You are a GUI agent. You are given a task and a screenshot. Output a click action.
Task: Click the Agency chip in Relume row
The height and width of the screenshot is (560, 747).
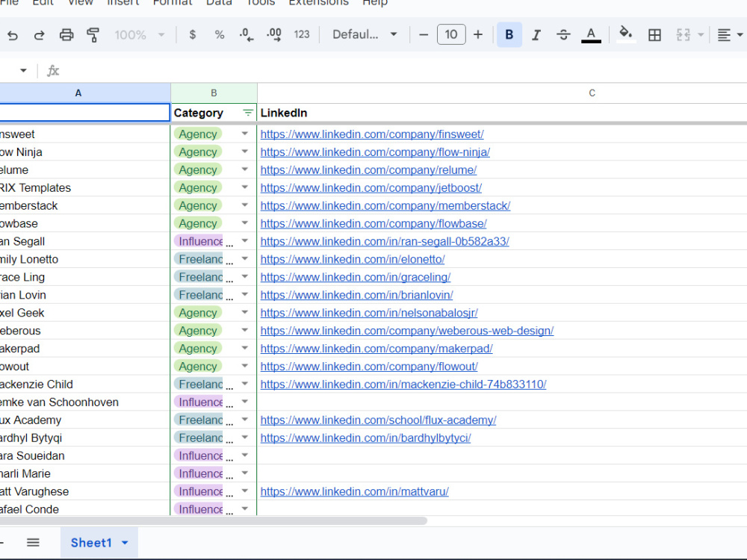coord(198,170)
